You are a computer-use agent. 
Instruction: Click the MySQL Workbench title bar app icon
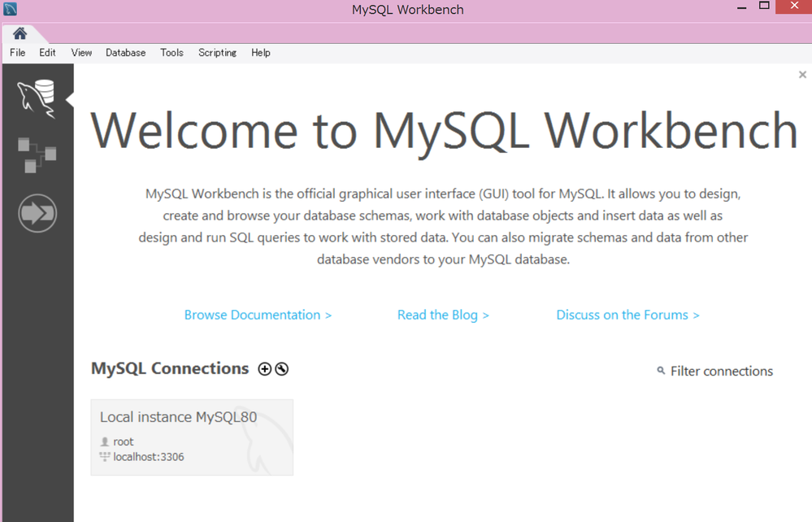(x=10, y=10)
